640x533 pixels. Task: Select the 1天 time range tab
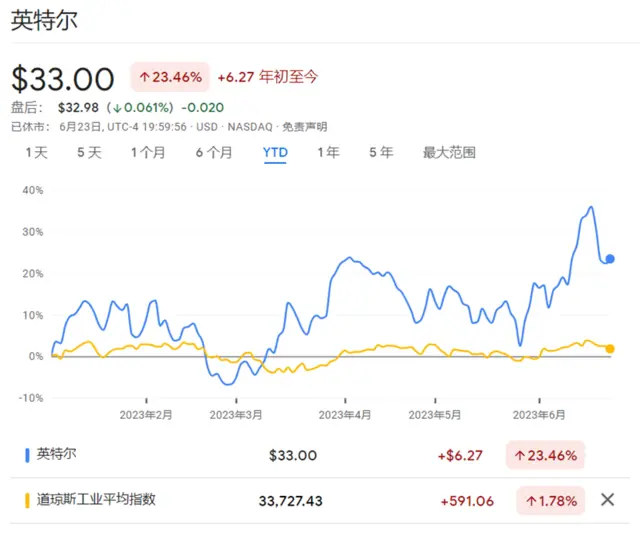click(x=37, y=153)
